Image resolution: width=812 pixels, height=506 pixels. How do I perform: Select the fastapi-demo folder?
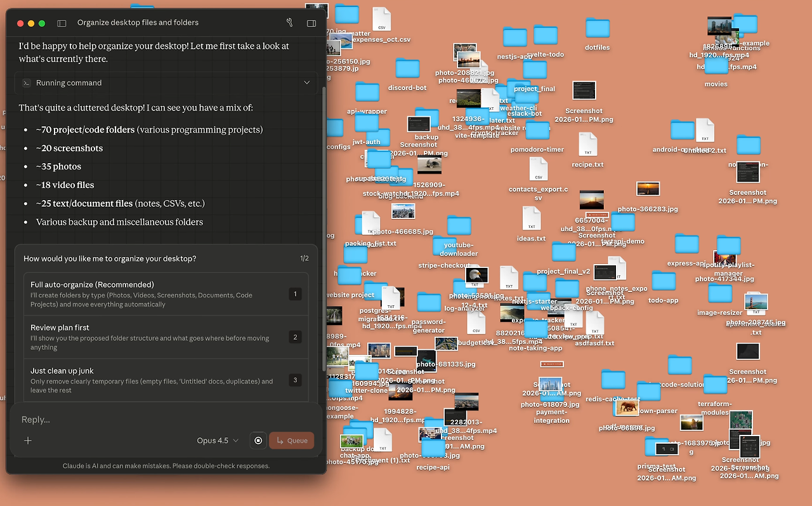(x=623, y=222)
